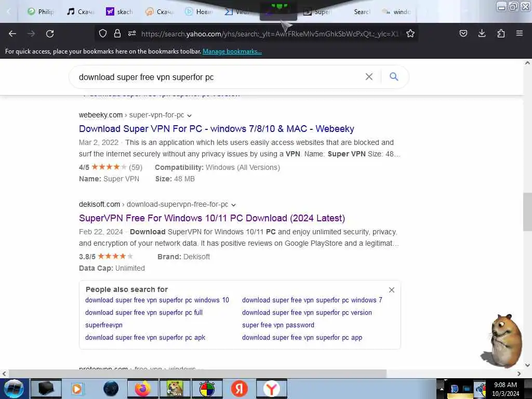Submit search with magnifier icon
This screenshot has width=532, height=399.
coord(394,77)
